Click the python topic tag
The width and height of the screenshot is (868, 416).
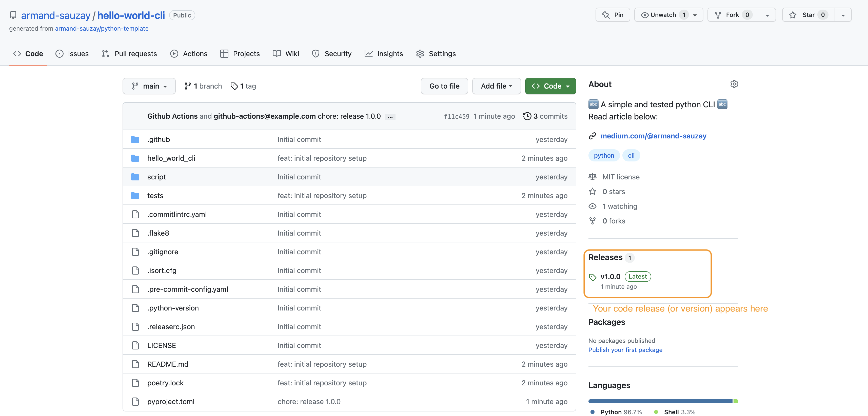tap(604, 156)
